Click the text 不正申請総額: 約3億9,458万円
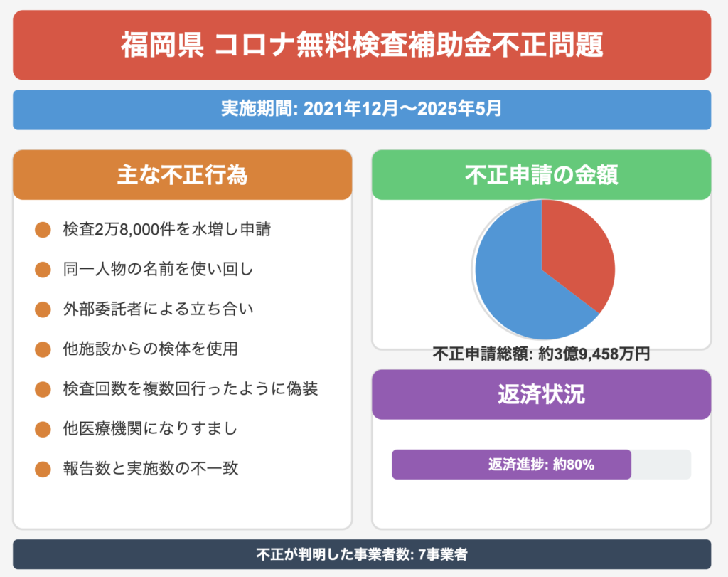 pos(541,354)
